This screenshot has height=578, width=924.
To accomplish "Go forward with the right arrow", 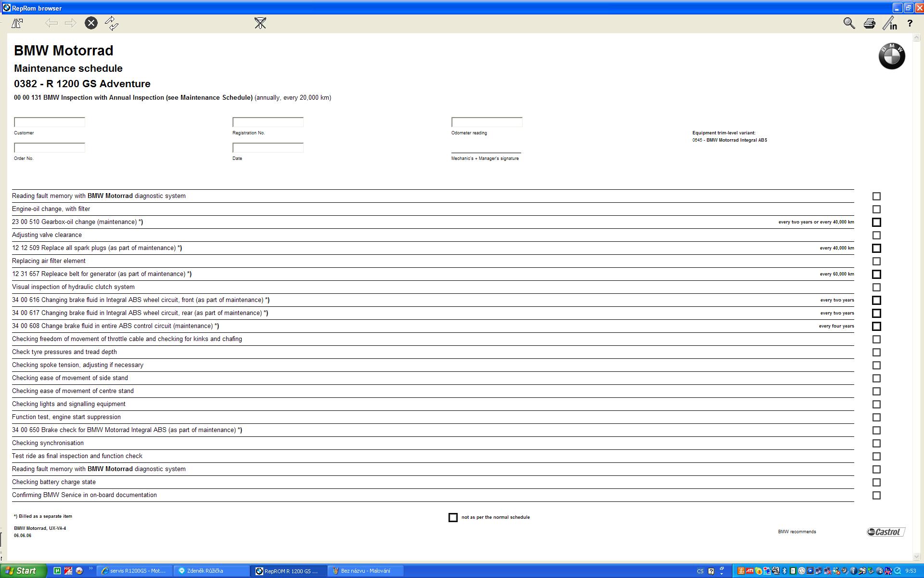I will (x=71, y=23).
